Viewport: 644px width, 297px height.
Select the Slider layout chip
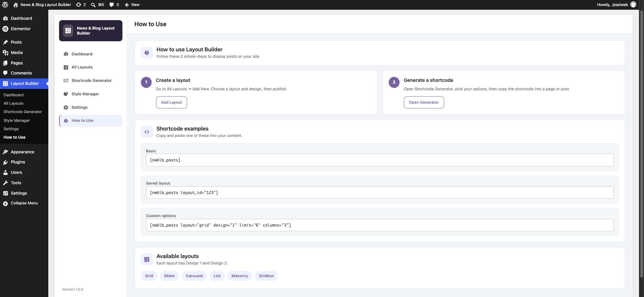click(x=169, y=276)
